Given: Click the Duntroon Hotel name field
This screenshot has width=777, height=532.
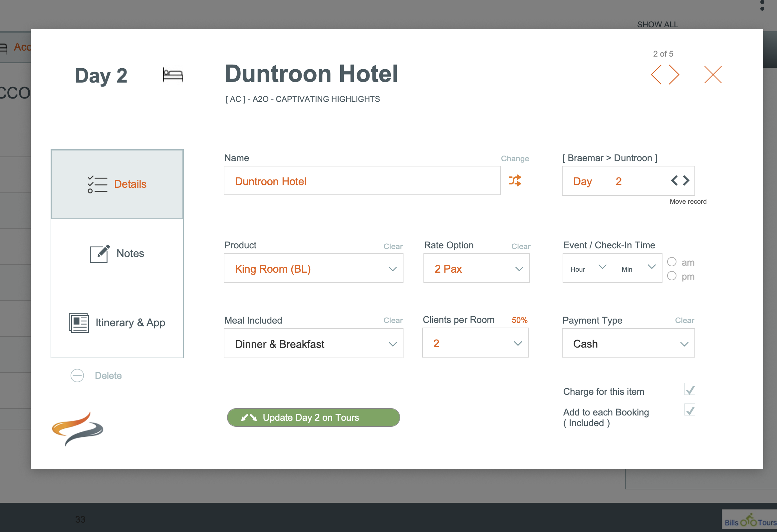Looking at the screenshot, I should point(362,181).
